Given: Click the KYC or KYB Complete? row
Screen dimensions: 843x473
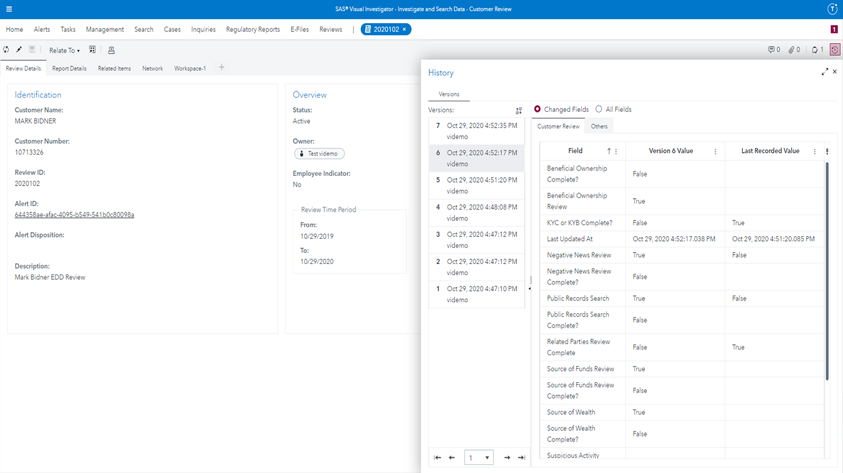Looking at the screenshot, I should tap(682, 223).
